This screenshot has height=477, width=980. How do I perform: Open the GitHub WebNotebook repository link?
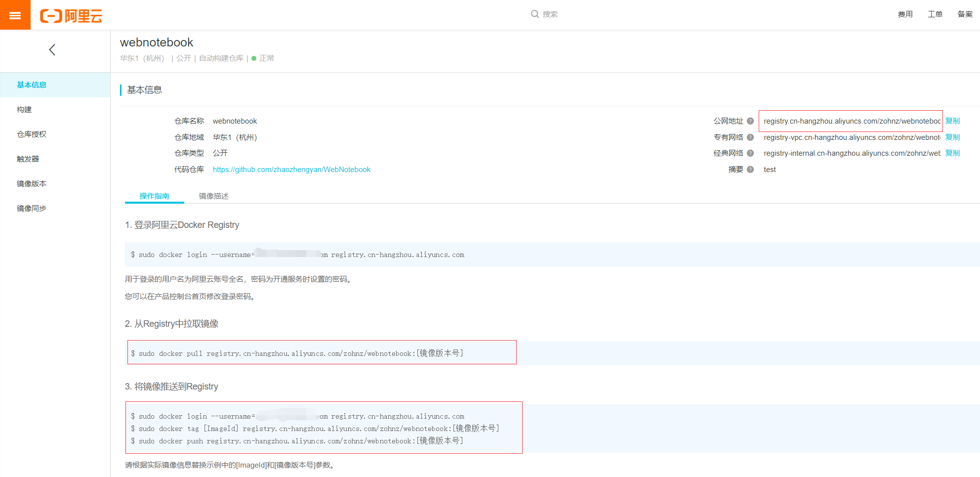point(291,170)
